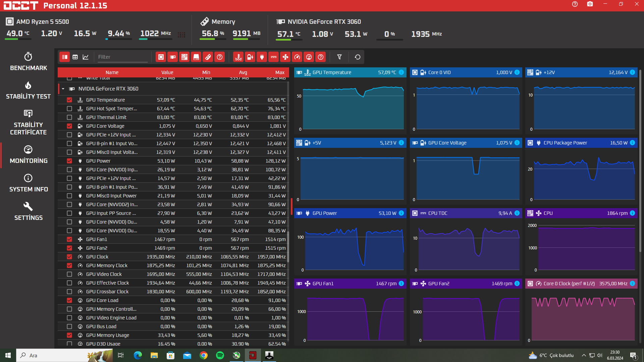Select the GPU Core Load row text

(102, 300)
